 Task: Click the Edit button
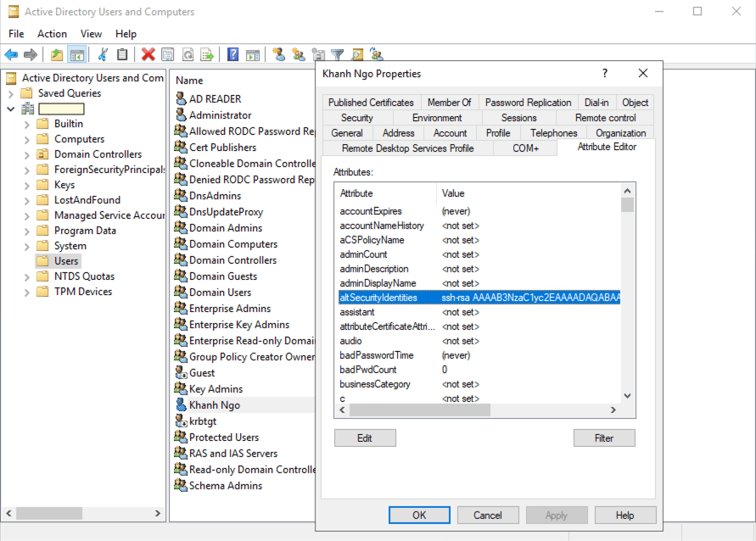tap(365, 438)
